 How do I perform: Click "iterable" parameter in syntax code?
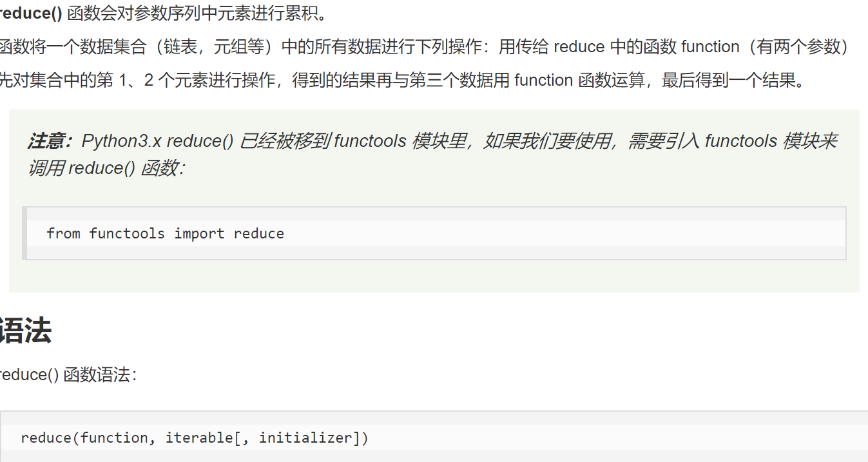pos(199,438)
